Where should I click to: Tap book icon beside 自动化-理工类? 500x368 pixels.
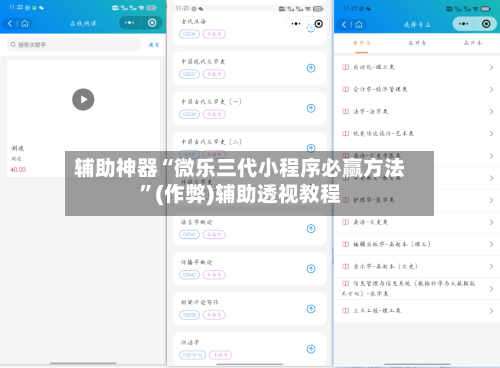click(x=346, y=67)
